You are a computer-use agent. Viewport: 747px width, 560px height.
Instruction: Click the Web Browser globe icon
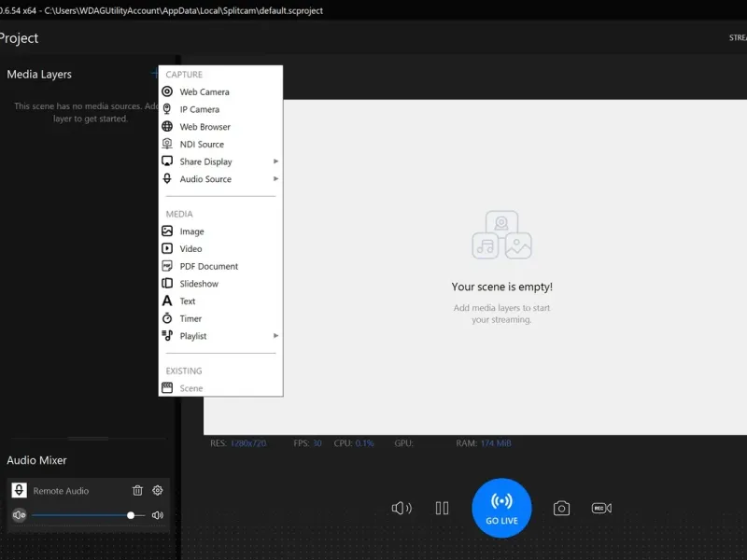pyautogui.click(x=167, y=126)
